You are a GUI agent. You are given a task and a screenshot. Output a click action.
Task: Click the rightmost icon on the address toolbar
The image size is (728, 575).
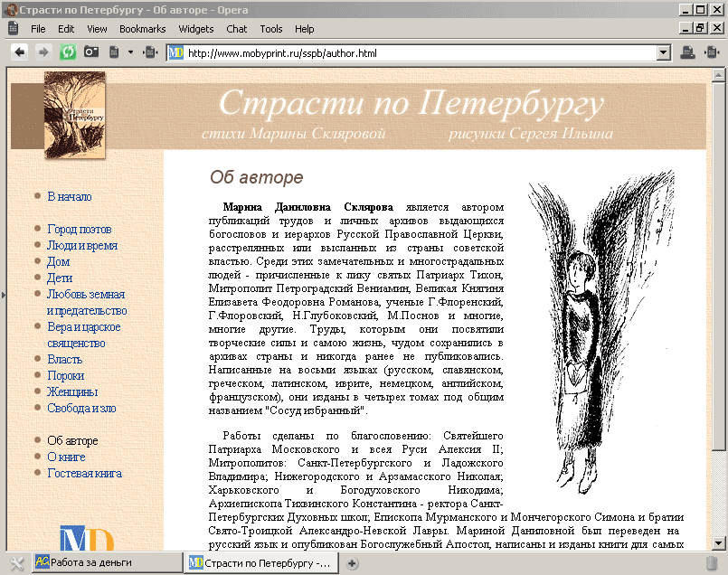tap(712, 52)
